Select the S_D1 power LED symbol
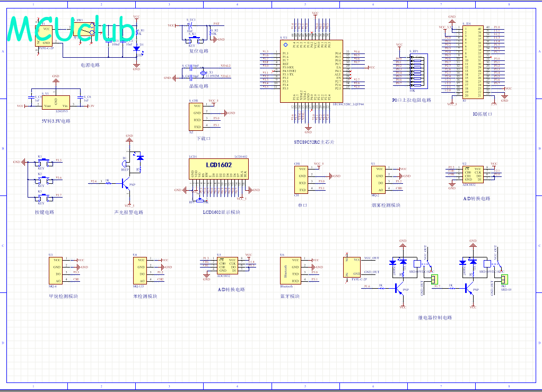The height and width of the screenshot is (392, 542). click(137, 49)
